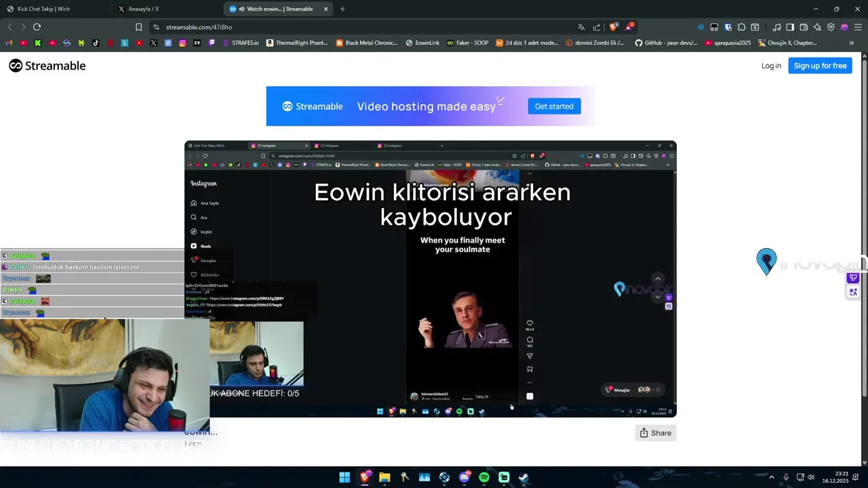Open the STRAFES.io bookmark

point(241,43)
